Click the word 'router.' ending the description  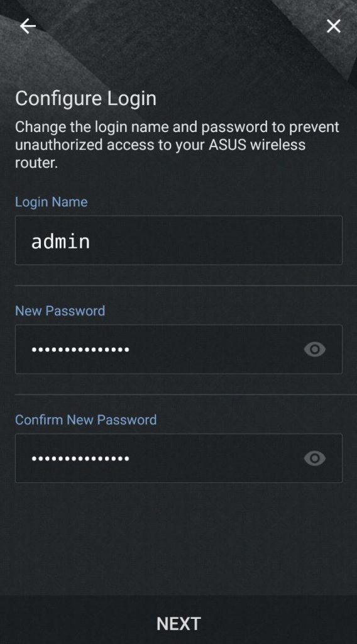coord(36,163)
